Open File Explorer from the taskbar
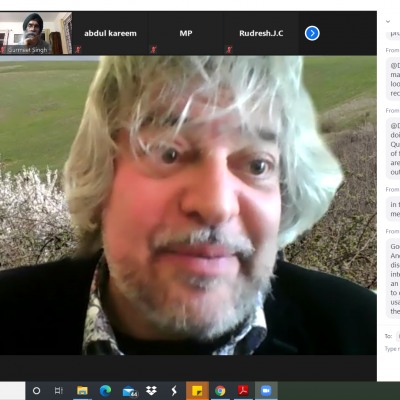400x400 pixels. point(82,391)
